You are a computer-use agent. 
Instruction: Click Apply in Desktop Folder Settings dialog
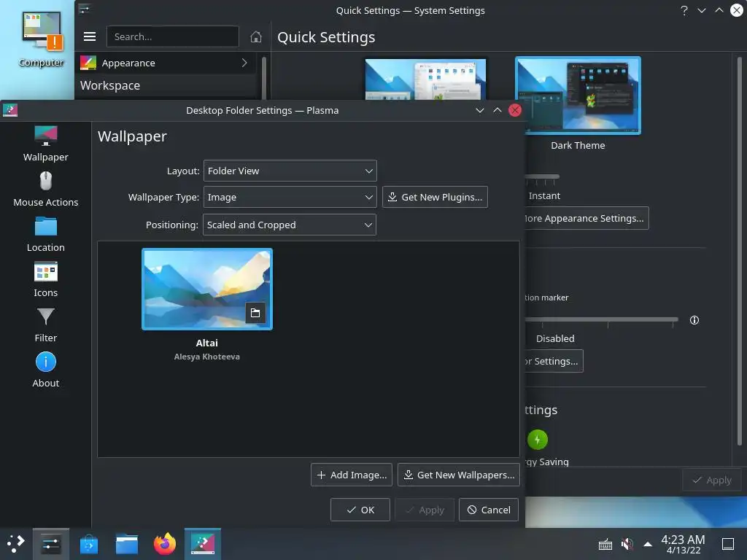point(425,510)
